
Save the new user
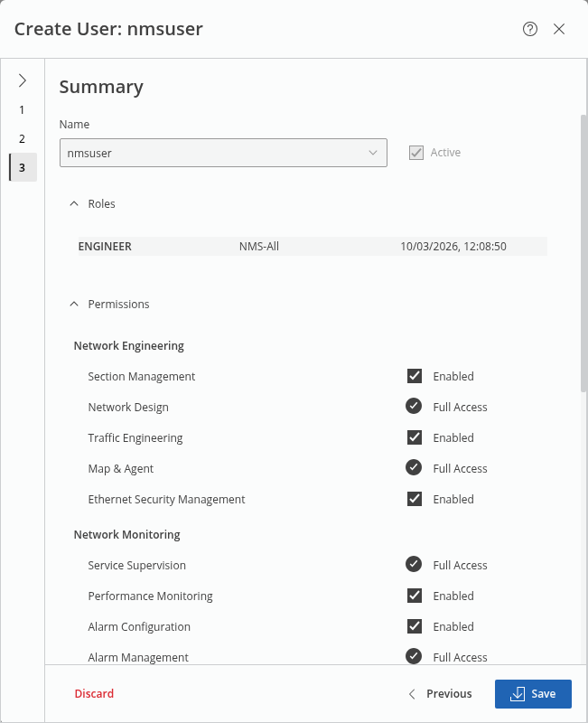coord(533,693)
